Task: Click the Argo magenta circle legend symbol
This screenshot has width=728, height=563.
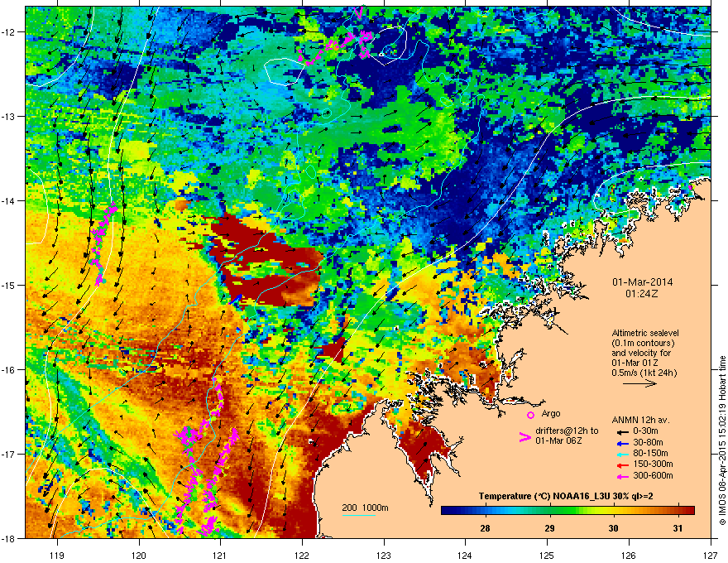Action: [530, 415]
